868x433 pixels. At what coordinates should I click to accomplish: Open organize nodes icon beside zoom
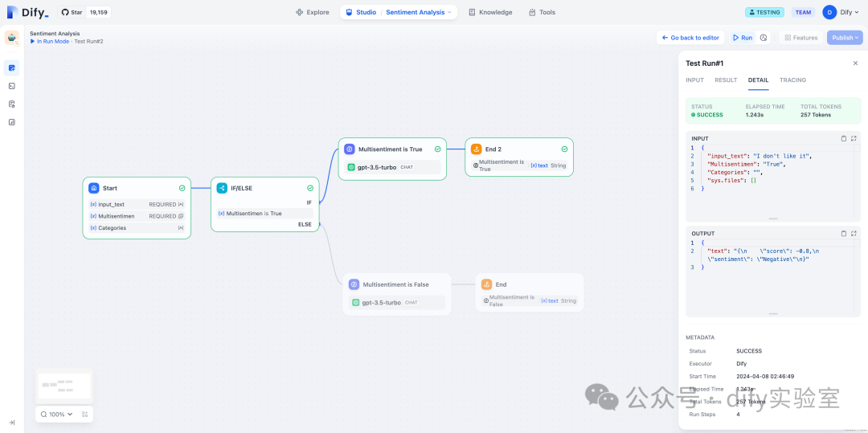coord(84,415)
